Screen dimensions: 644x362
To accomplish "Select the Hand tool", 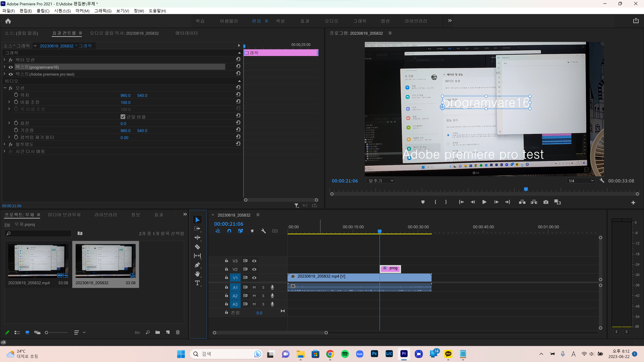I will tap(197, 274).
